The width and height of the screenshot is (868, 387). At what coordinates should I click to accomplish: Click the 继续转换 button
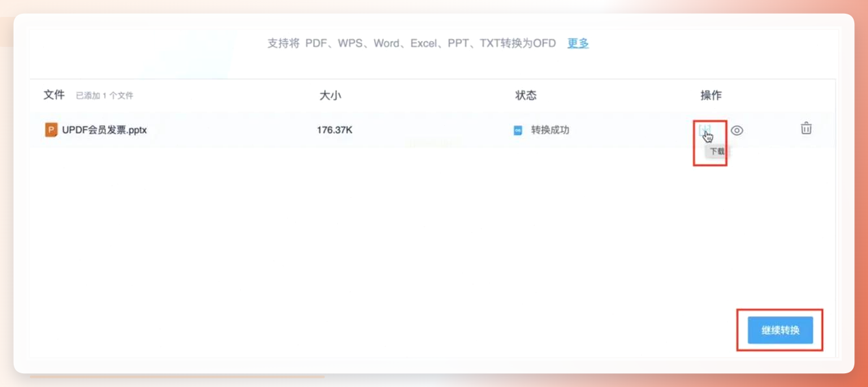pyautogui.click(x=780, y=330)
